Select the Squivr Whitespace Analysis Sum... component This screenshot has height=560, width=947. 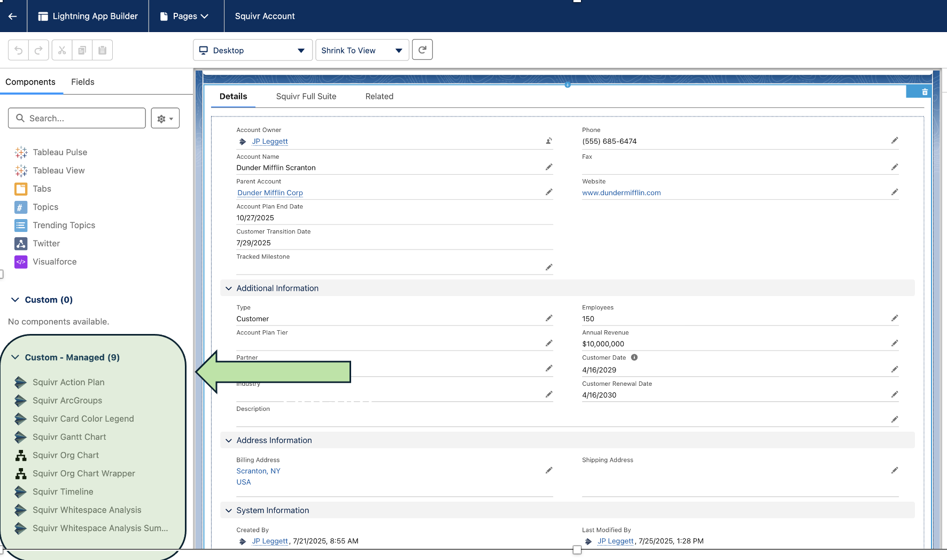tap(100, 527)
